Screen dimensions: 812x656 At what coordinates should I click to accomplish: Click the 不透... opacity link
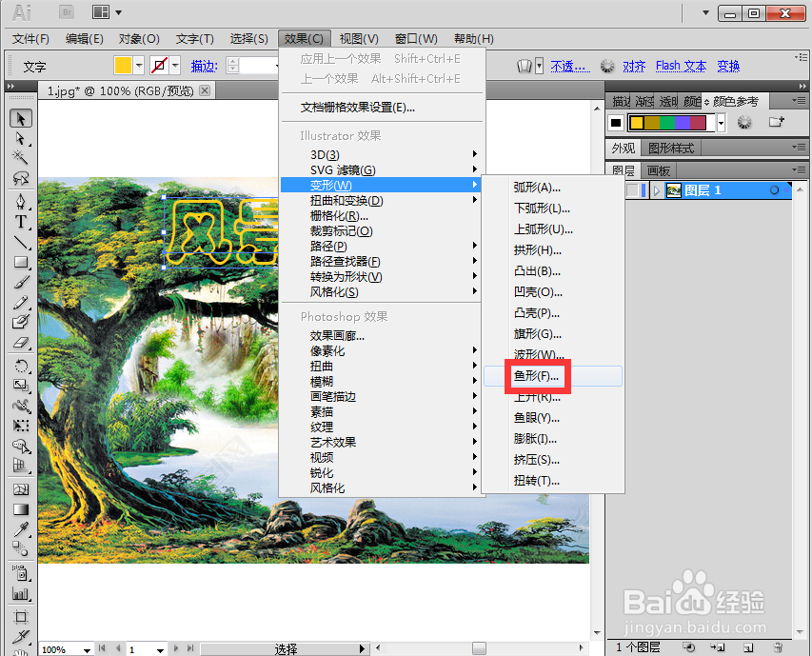click(x=570, y=67)
